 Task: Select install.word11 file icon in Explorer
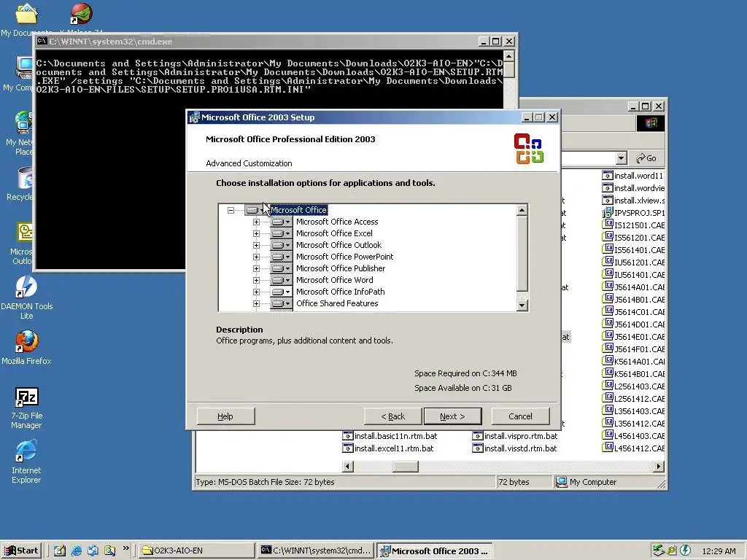coord(608,175)
